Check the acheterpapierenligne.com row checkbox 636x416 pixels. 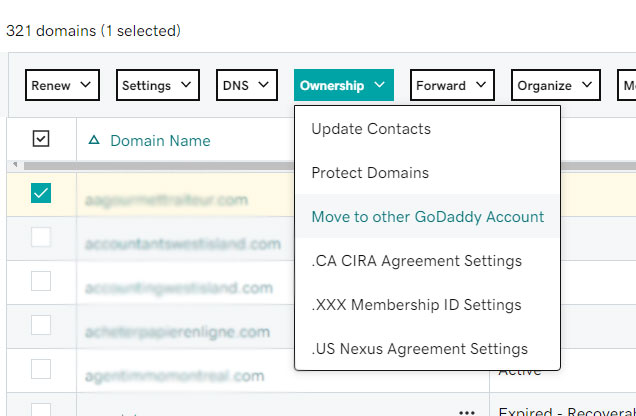(x=41, y=325)
